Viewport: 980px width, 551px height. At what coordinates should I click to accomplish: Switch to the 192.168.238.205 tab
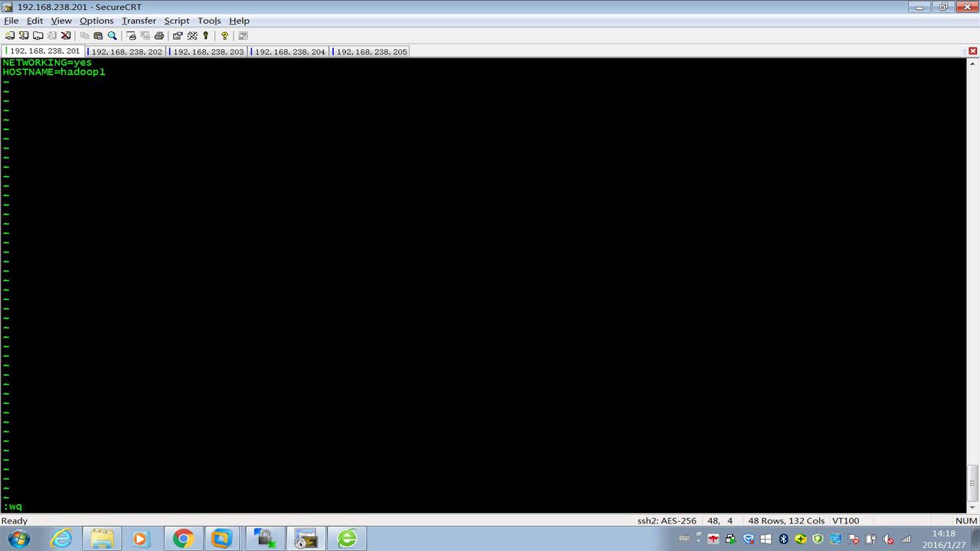pyautogui.click(x=371, y=52)
